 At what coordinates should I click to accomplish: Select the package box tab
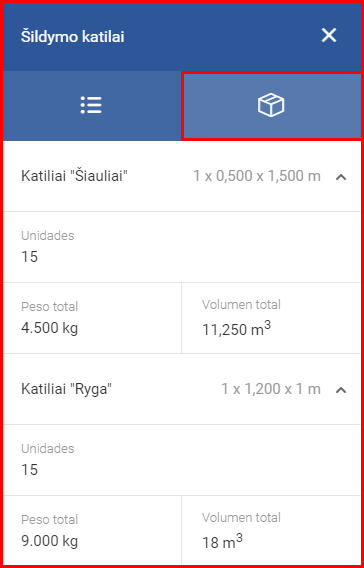coord(272,105)
